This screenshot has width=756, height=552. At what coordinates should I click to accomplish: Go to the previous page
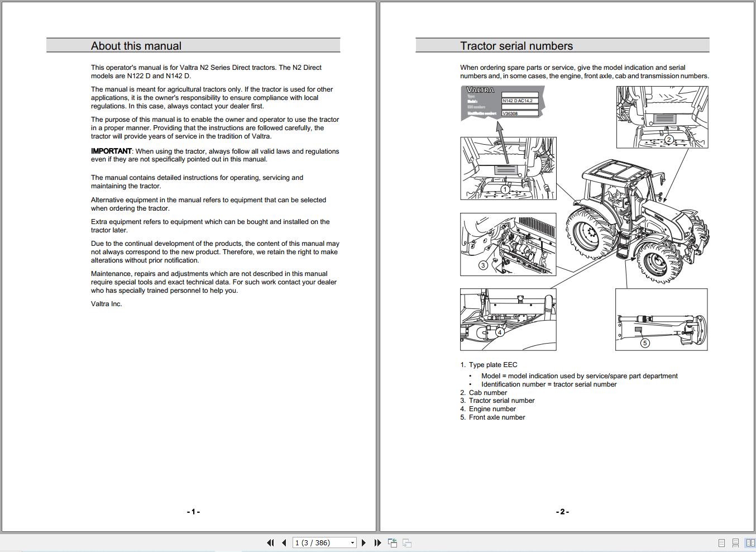coord(284,543)
